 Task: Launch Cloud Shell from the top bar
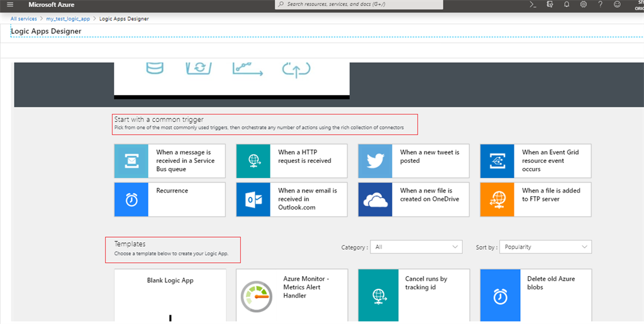pos(533,4)
